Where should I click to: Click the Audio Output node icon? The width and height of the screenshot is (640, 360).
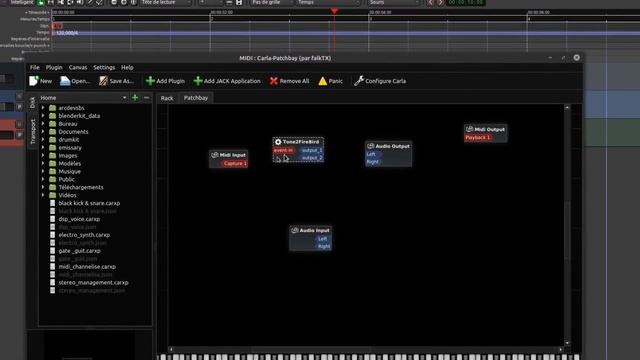371,146
